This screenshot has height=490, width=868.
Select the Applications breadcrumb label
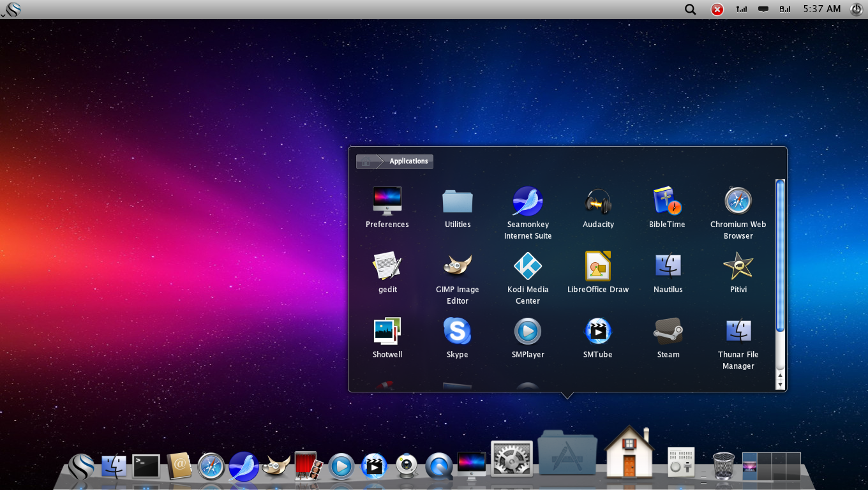point(408,161)
